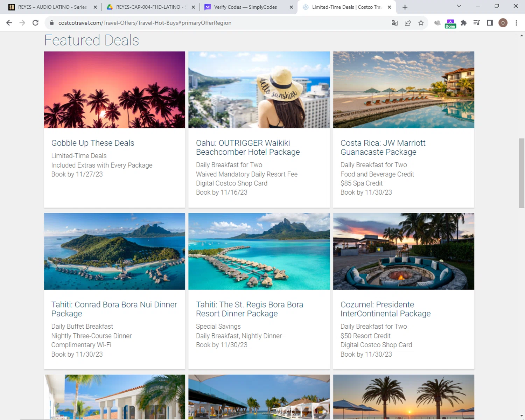Click the $85 Spa Credit text

click(362, 183)
